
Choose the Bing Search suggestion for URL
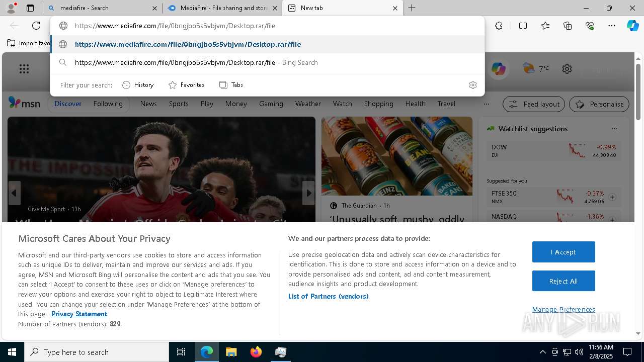click(267, 62)
